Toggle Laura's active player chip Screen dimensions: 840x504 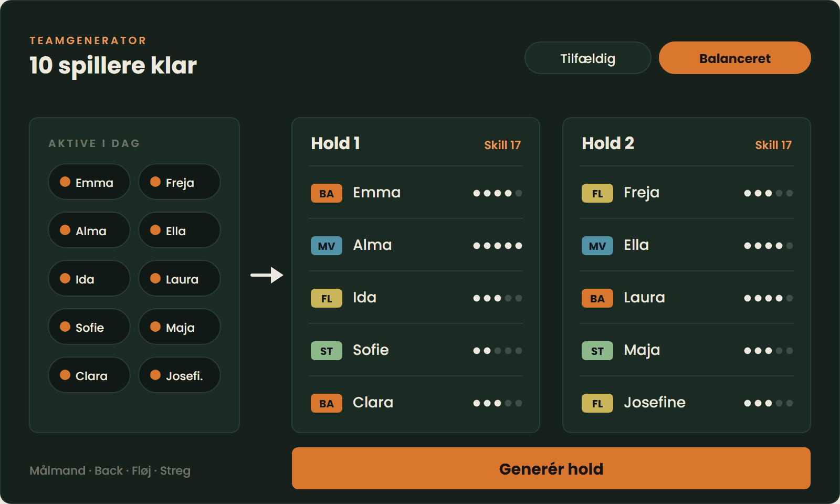[180, 278]
